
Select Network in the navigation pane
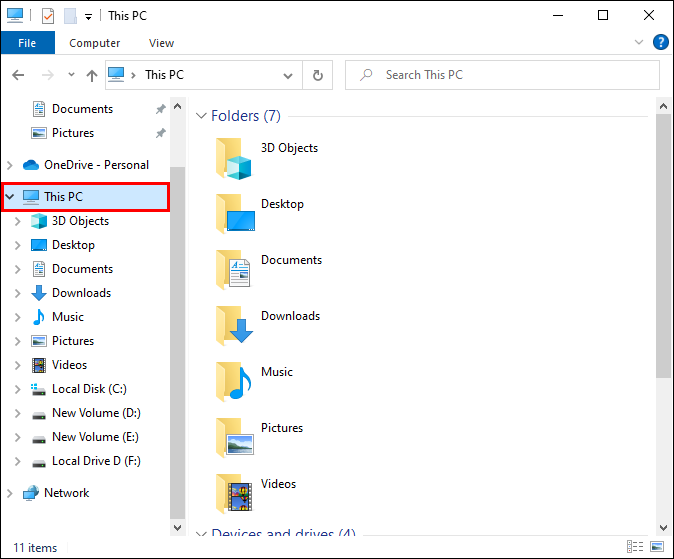coord(66,493)
